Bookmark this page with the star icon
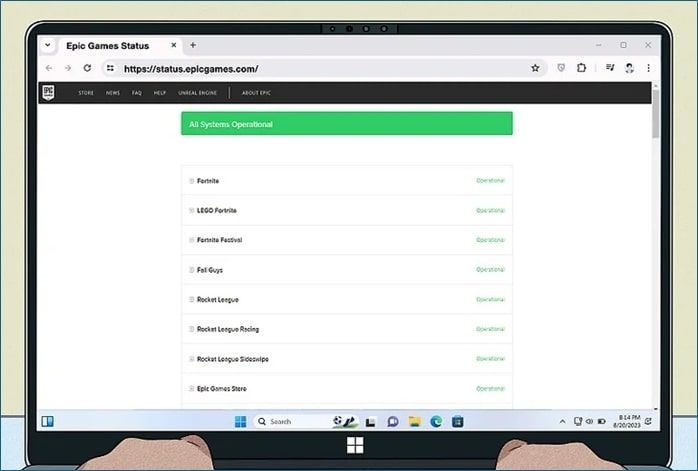 (x=535, y=68)
